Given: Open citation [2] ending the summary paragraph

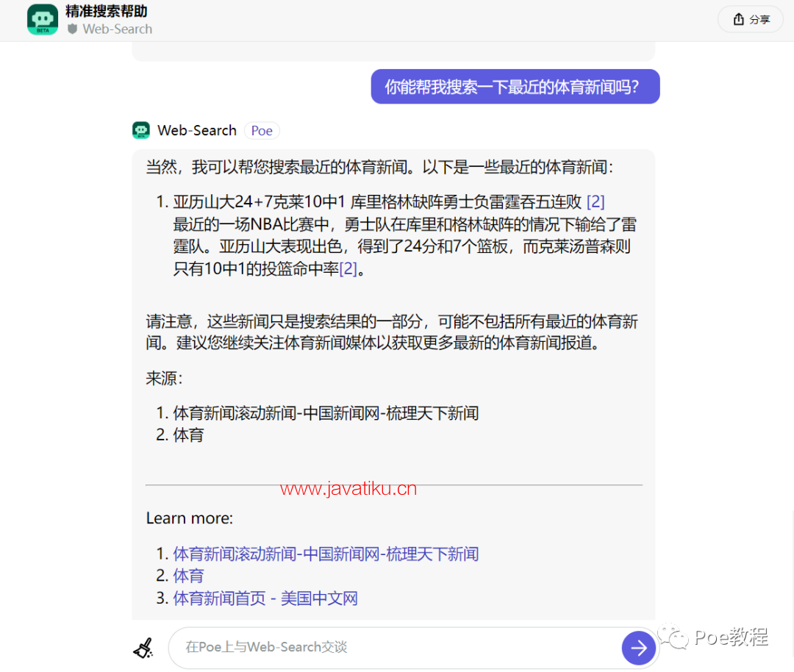Looking at the screenshot, I should click(x=348, y=268).
